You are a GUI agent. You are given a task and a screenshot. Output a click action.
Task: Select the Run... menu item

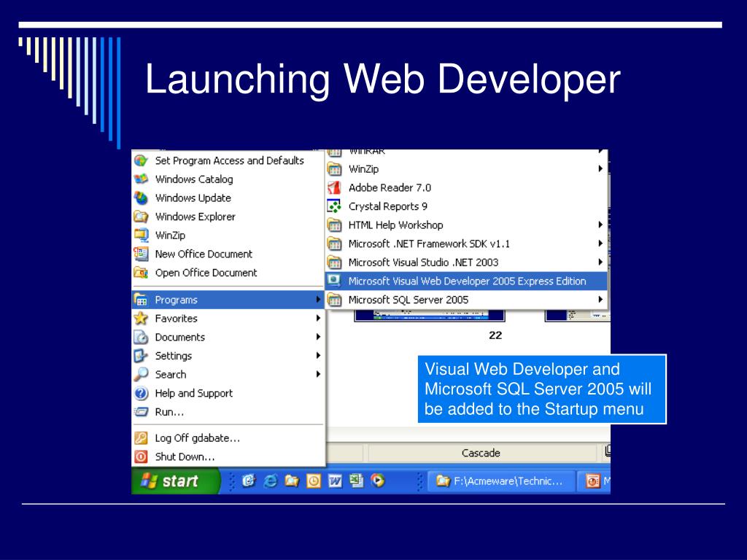[228, 412]
